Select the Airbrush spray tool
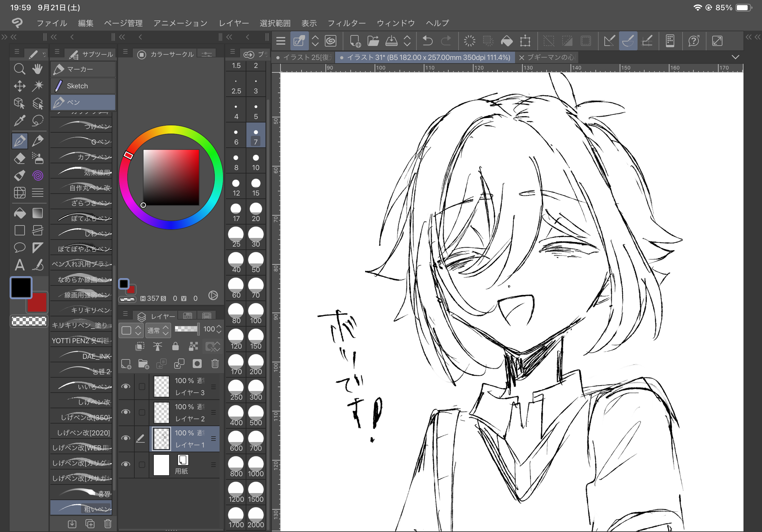 point(38,158)
